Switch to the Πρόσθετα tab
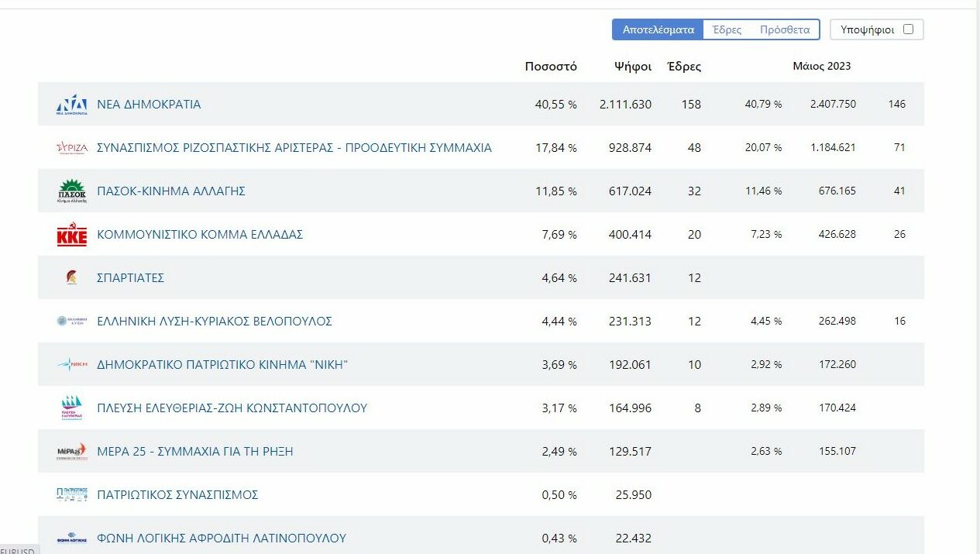This screenshot has width=980, height=554. point(785,29)
